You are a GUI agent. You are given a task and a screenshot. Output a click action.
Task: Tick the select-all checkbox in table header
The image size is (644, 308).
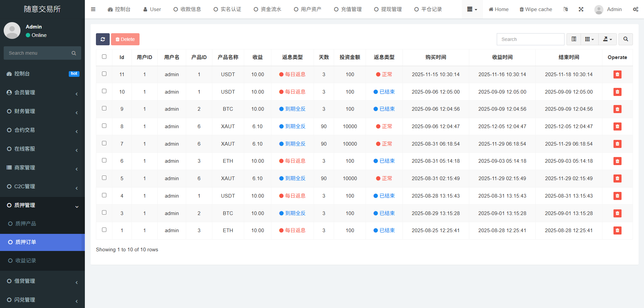coord(104,57)
